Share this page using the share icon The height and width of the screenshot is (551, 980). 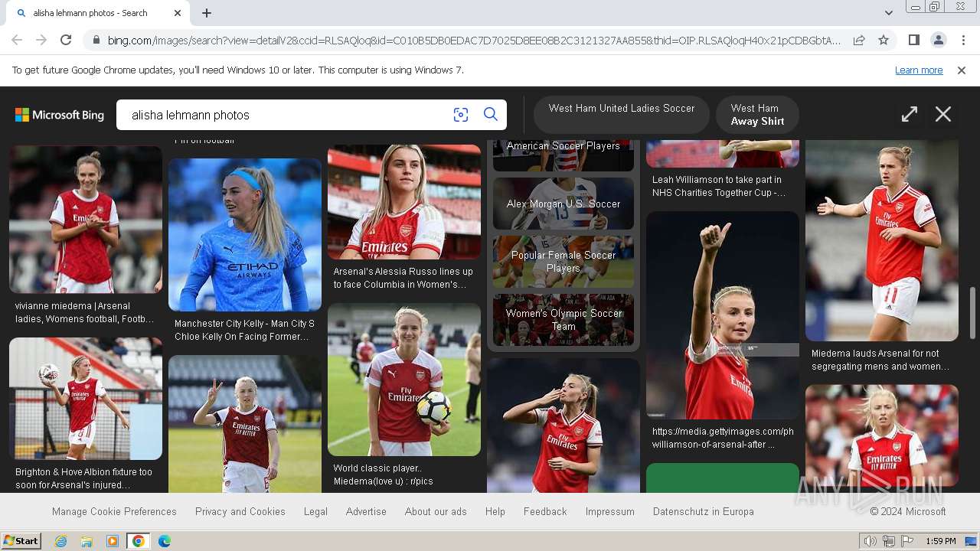pyautogui.click(x=859, y=40)
